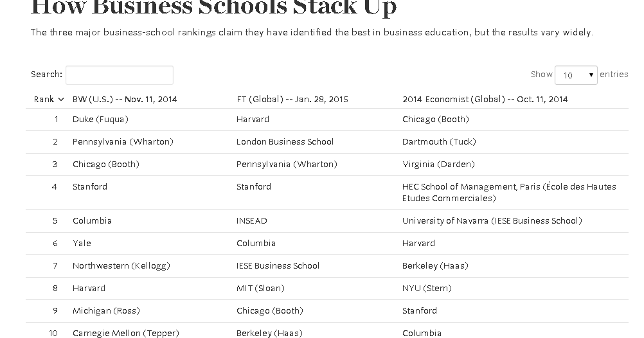Open the Show entries dropdown
The width and height of the screenshot is (644, 338).
pos(575,75)
